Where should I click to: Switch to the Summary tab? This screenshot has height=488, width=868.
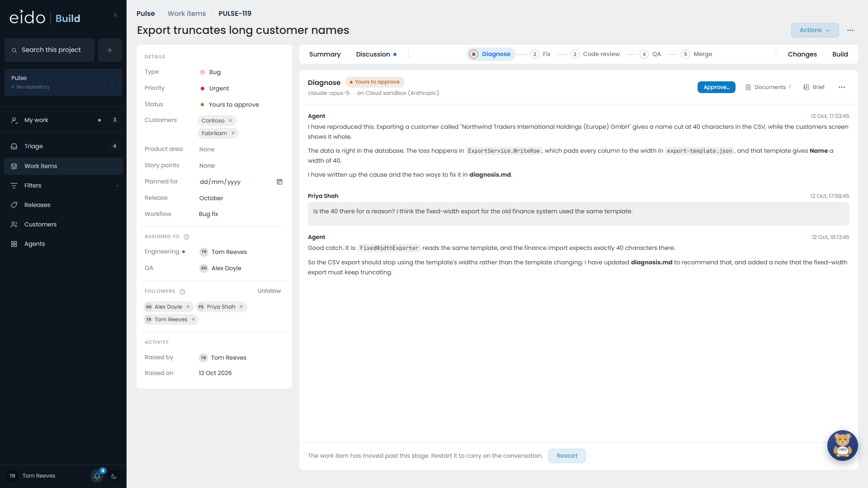tap(325, 54)
